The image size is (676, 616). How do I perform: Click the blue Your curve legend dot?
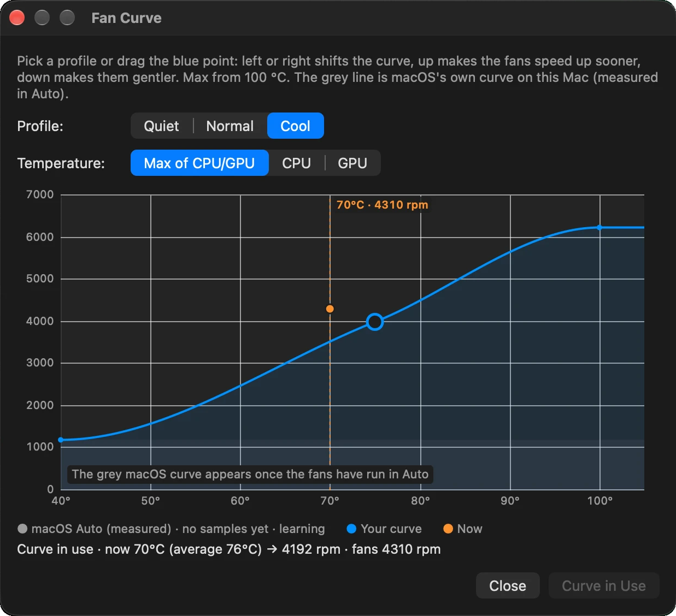[351, 529]
